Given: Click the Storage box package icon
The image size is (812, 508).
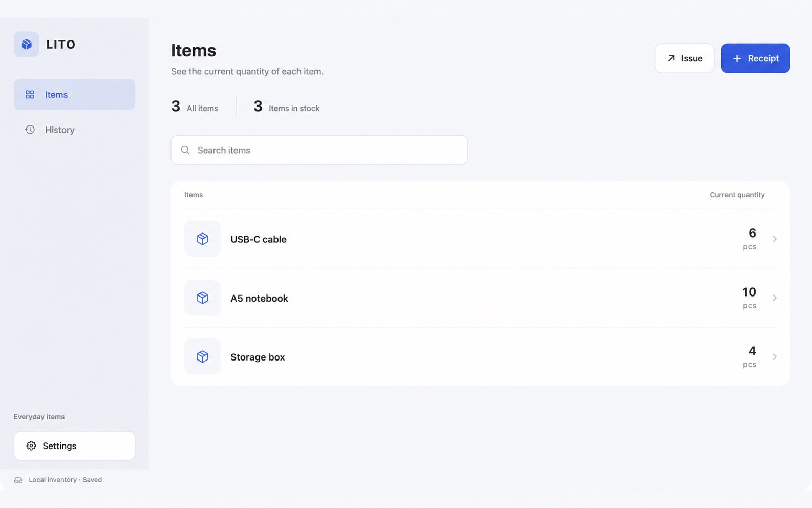Looking at the screenshot, I should 202,356.
